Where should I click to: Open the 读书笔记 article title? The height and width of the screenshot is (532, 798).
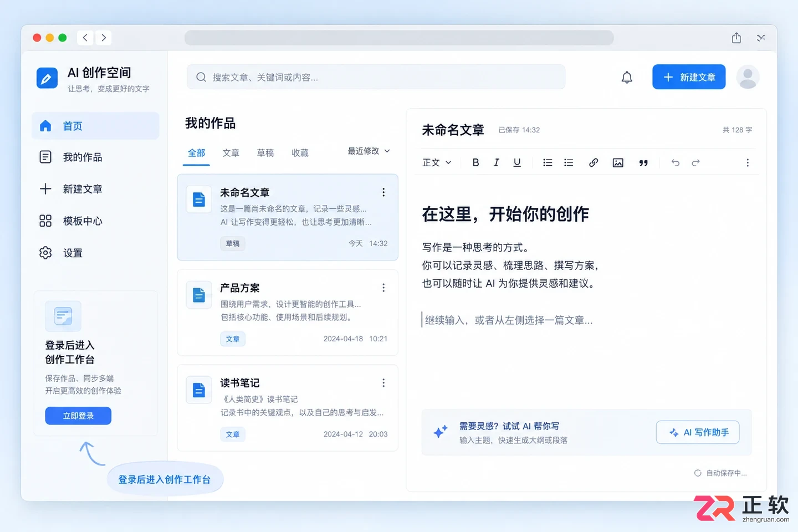point(239,383)
